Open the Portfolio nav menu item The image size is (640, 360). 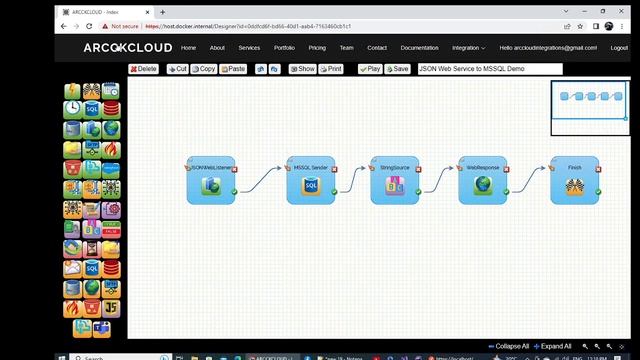[x=284, y=48]
